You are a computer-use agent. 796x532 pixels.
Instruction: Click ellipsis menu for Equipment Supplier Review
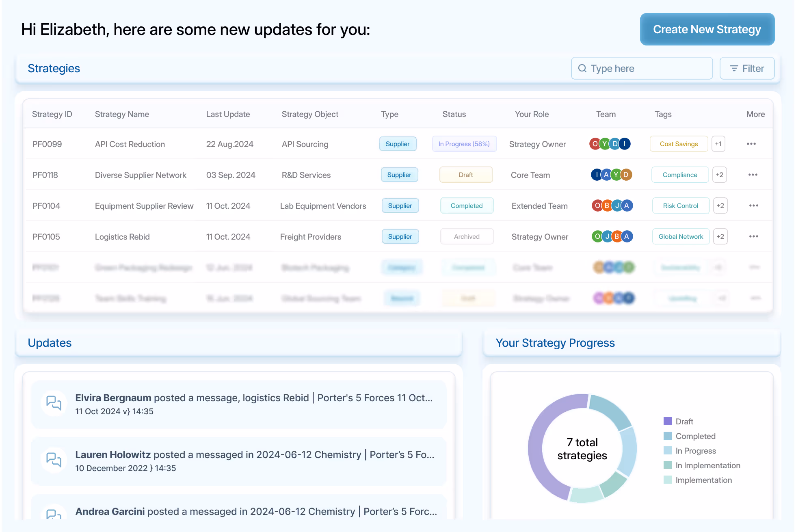753,205
